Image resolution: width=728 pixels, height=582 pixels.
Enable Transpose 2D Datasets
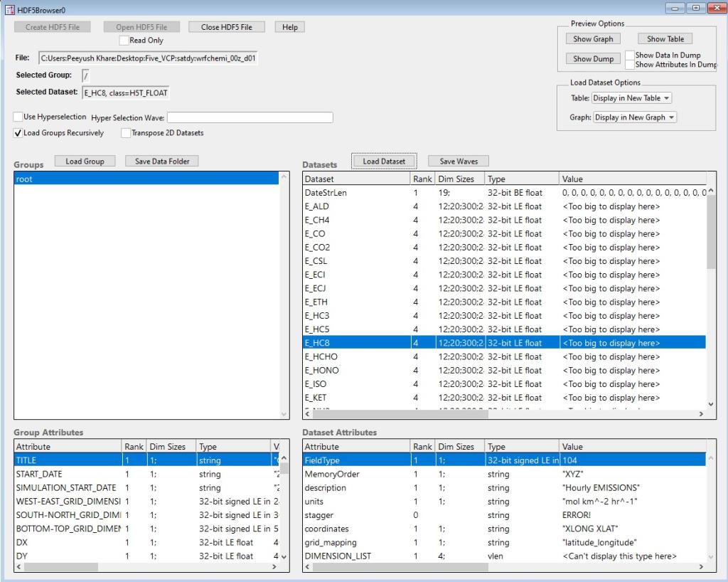coord(126,133)
